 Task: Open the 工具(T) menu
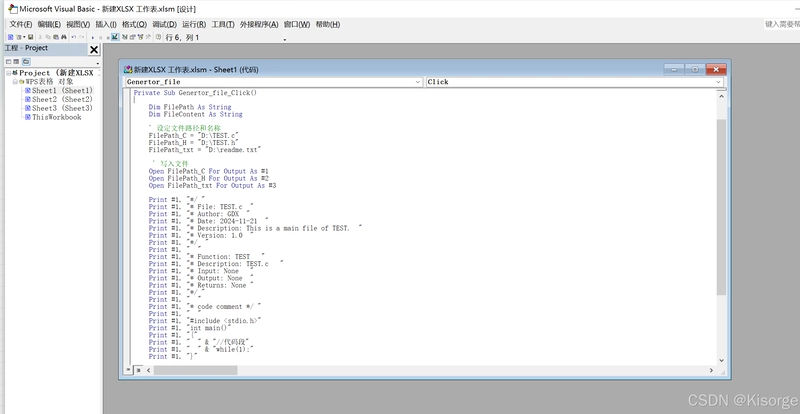(223, 25)
